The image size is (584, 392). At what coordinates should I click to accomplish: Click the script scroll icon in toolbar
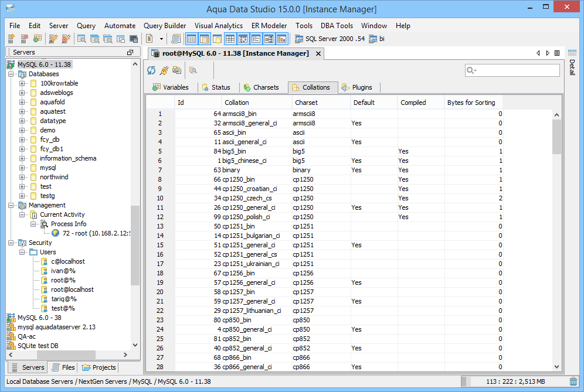176,38
